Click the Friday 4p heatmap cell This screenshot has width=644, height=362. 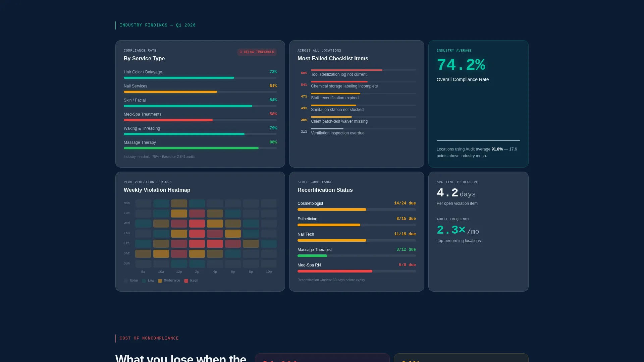click(x=215, y=244)
